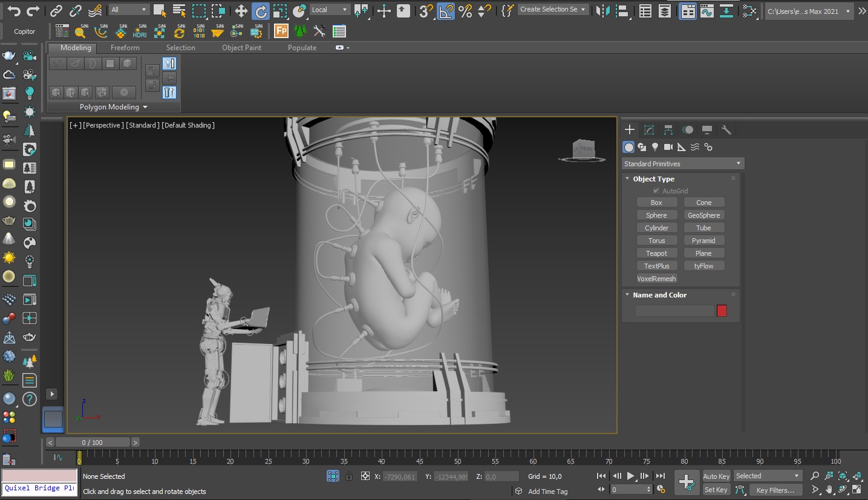This screenshot has width=868, height=500.
Task: Enable Auto Key animation mode
Action: [x=716, y=476]
